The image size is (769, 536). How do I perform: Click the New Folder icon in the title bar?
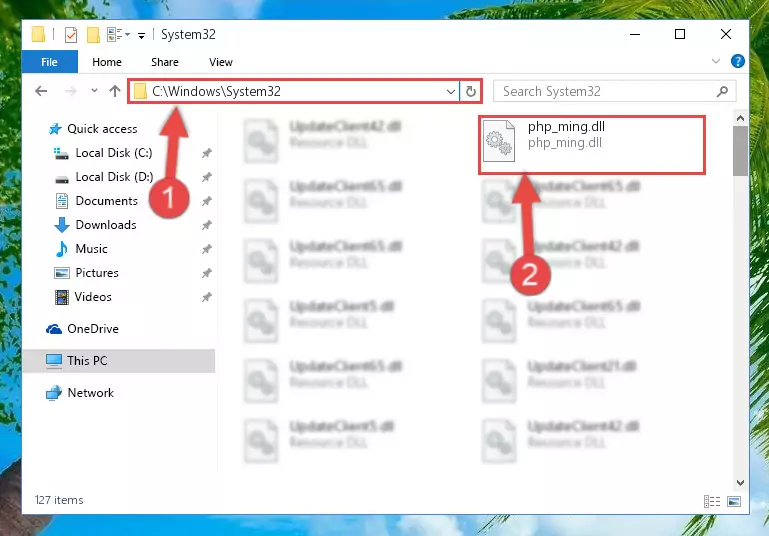93,35
